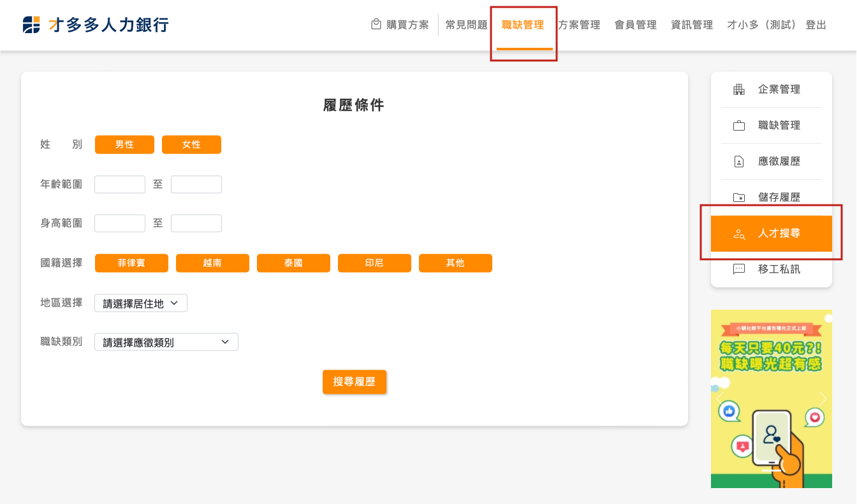Click the shopping bag icon for 購買方案
The height and width of the screenshot is (504, 857).
click(x=376, y=24)
